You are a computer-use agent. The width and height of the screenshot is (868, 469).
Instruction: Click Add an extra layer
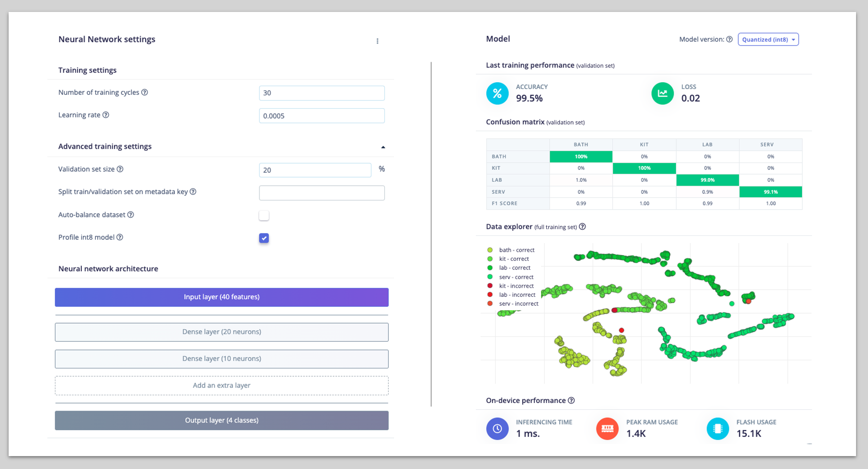(x=222, y=386)
